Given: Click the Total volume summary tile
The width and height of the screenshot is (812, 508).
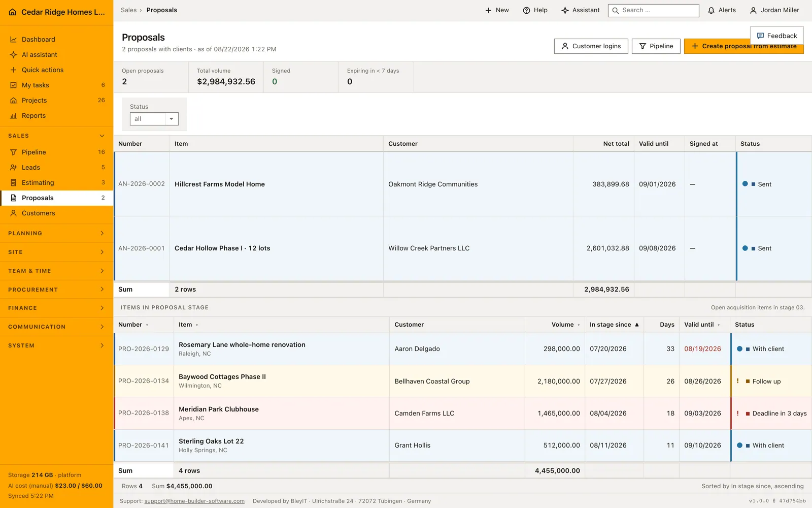Looking at the screenshot, I should pyautogui.click(x=226, y=77).
